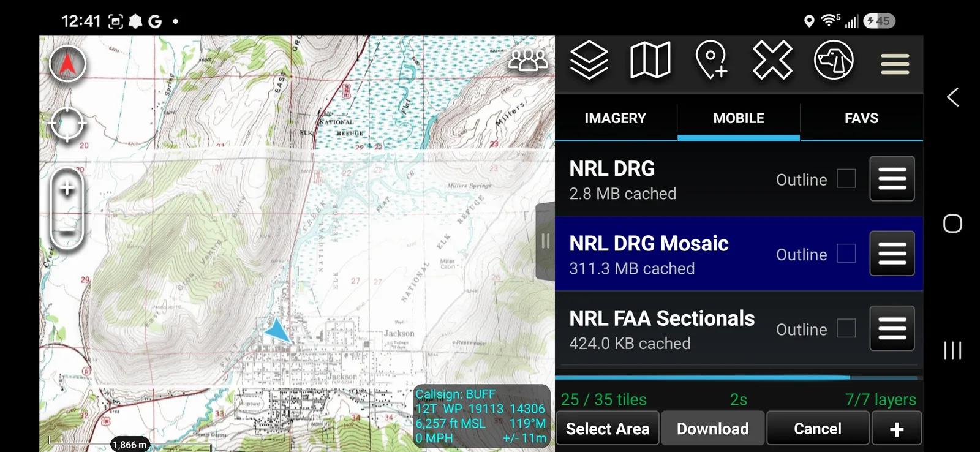Center map with the crosshair location icon

[x=67, y=124]
